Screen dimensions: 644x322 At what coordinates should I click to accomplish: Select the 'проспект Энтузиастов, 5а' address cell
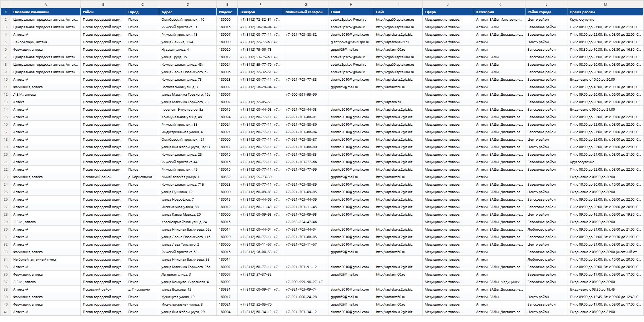click(188, 109)
